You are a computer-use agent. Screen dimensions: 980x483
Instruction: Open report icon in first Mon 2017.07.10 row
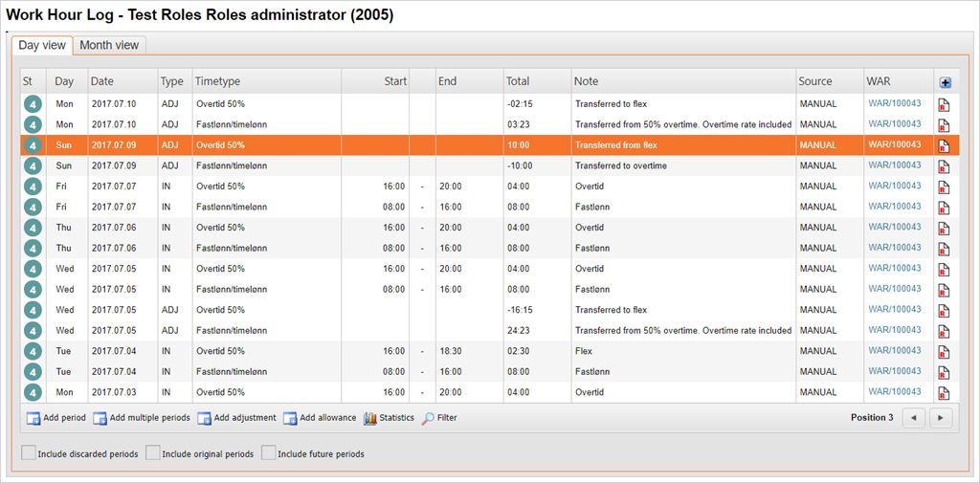944,104
